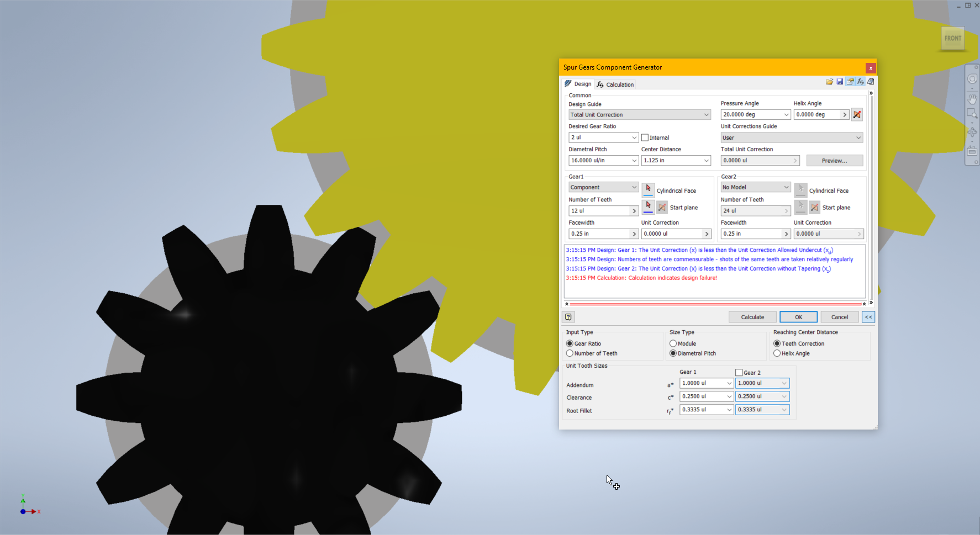Click the red Calculation indicates design failure message
Viewport: 980px width, 535px height.
(x=641, y=278)
